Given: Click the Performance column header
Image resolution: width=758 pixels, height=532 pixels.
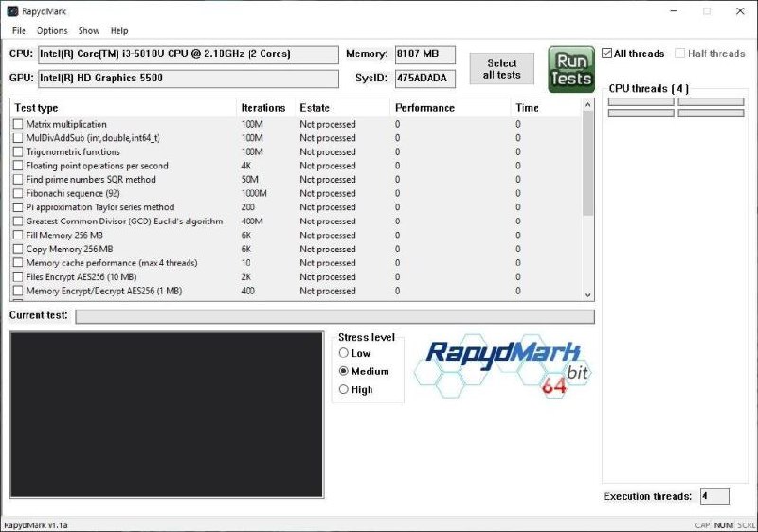Looking at the screenshot, I should click(450, 108).
